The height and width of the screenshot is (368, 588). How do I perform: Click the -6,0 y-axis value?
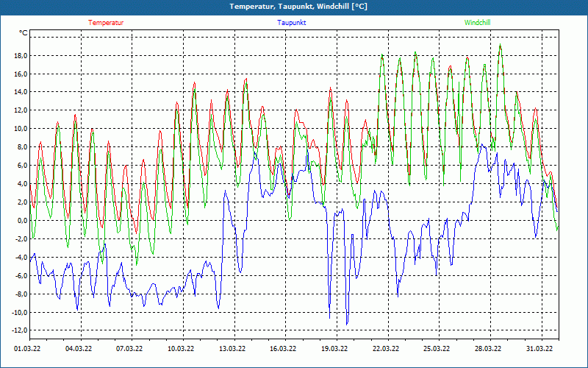[21, 275]
